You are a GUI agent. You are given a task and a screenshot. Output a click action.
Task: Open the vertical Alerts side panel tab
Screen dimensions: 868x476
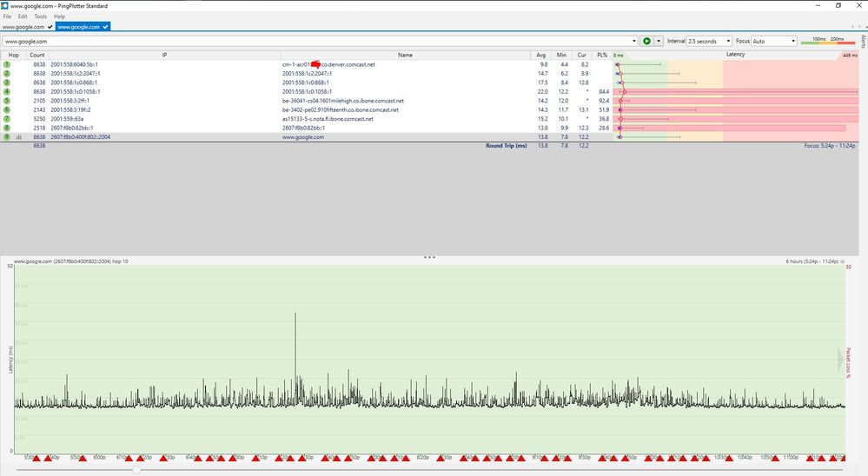[x=863, y=42]
